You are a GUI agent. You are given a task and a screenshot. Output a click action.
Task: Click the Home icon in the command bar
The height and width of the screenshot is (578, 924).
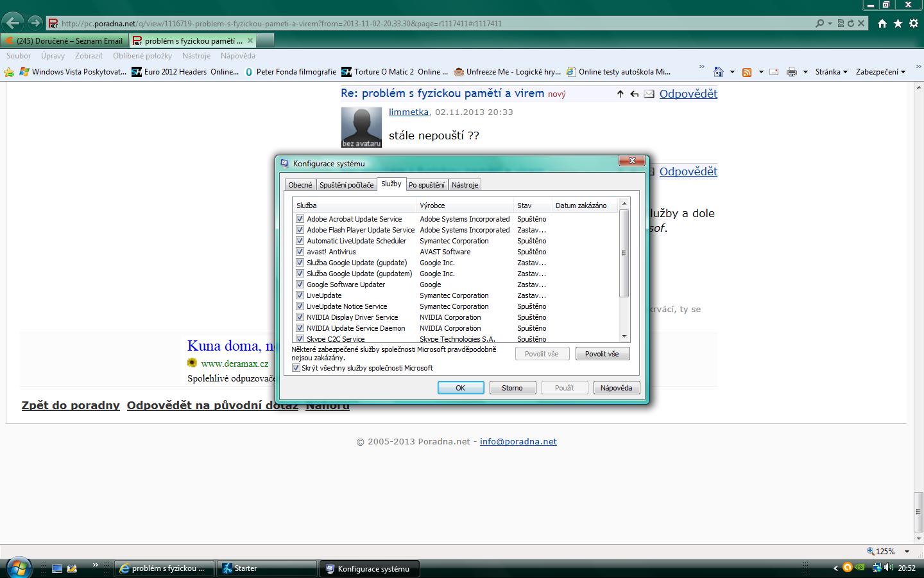pos(719,72)
